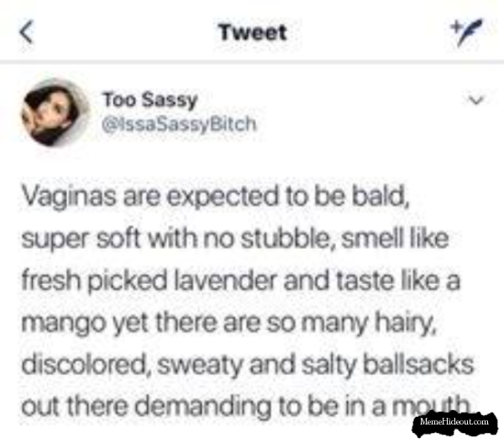Go back using the left arrow

point(26,32)
